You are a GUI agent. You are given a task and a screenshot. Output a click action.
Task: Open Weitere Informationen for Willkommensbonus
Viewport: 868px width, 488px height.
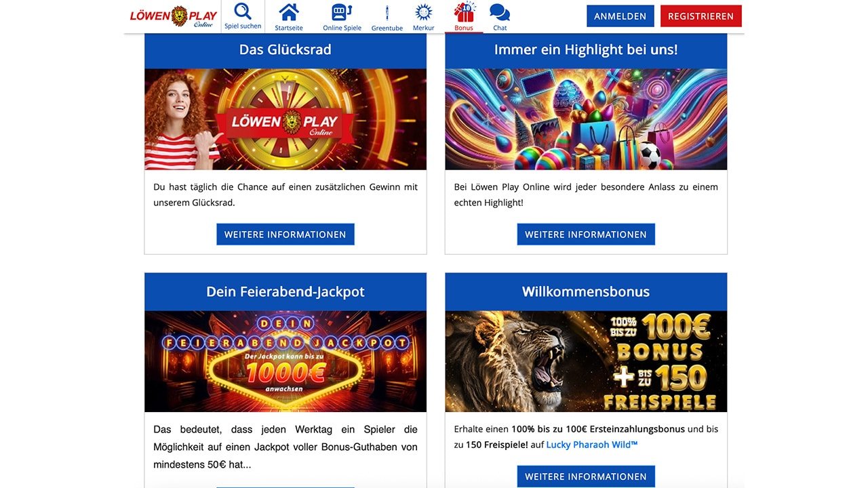[586, 476]
